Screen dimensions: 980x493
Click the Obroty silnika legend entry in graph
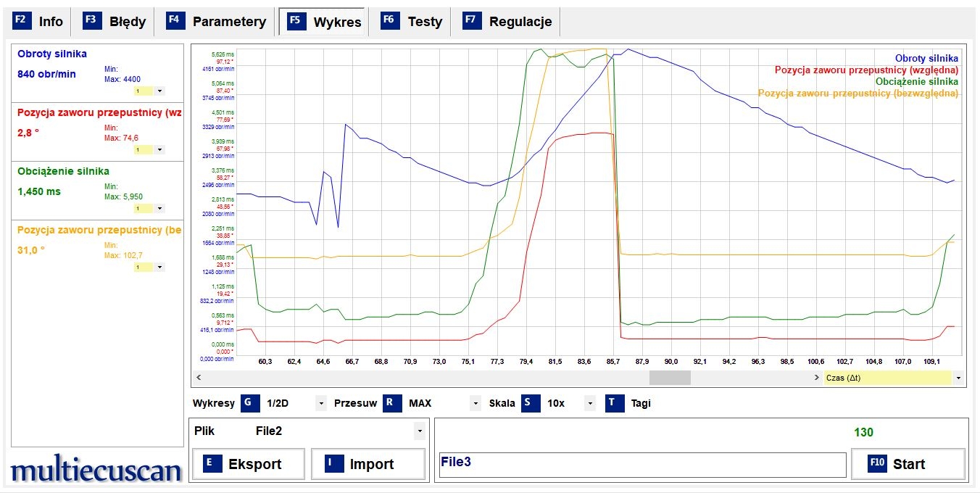(926, 58)
